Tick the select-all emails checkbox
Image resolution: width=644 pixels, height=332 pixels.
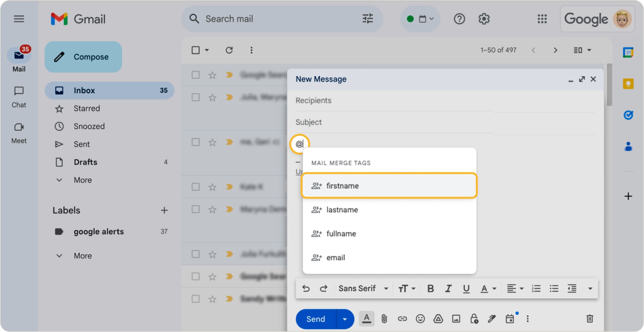(x=196, y=50)
